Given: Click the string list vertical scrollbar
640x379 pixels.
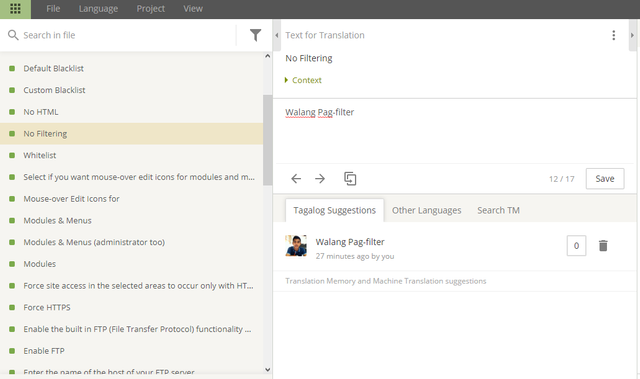Looking at the screenshot, I should [267, 140].
